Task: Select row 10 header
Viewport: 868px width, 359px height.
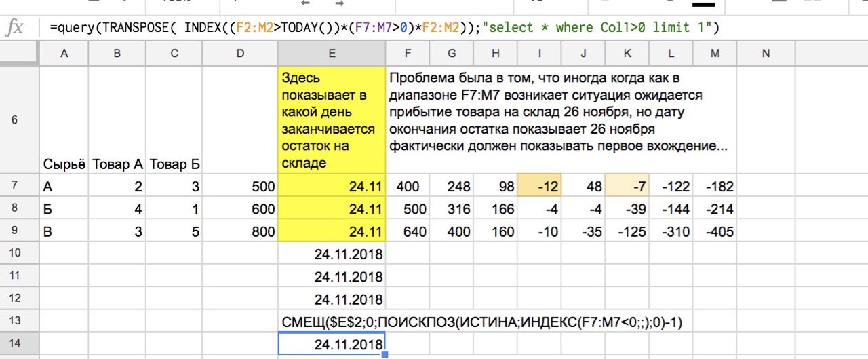Action: pyautogui.click(x=20, y=254)
